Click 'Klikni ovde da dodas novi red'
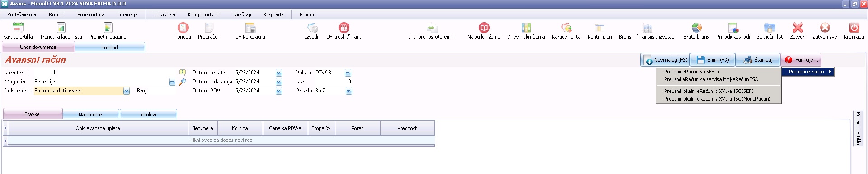 [221, 140]
